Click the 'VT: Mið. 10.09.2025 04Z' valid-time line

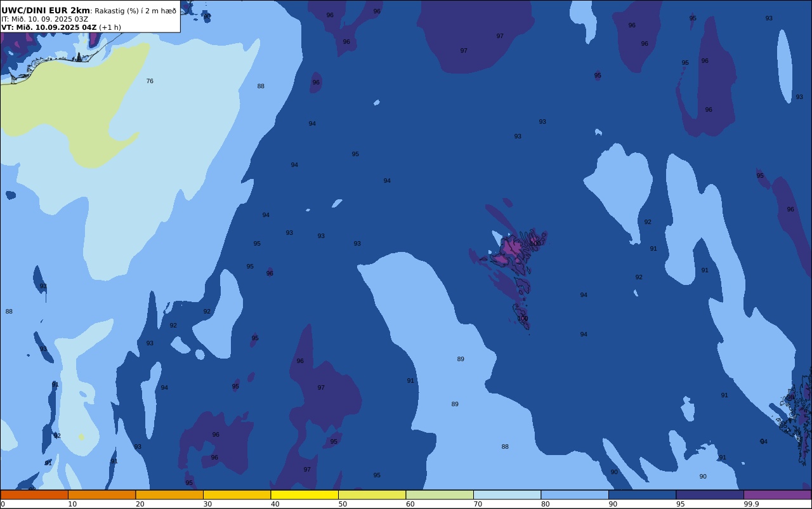coord(49,27)
